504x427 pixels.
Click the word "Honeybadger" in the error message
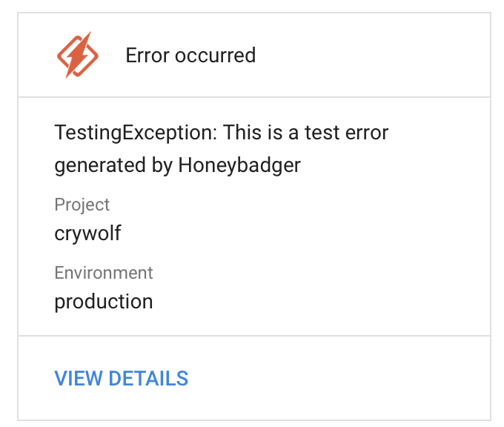click(239, 165)
